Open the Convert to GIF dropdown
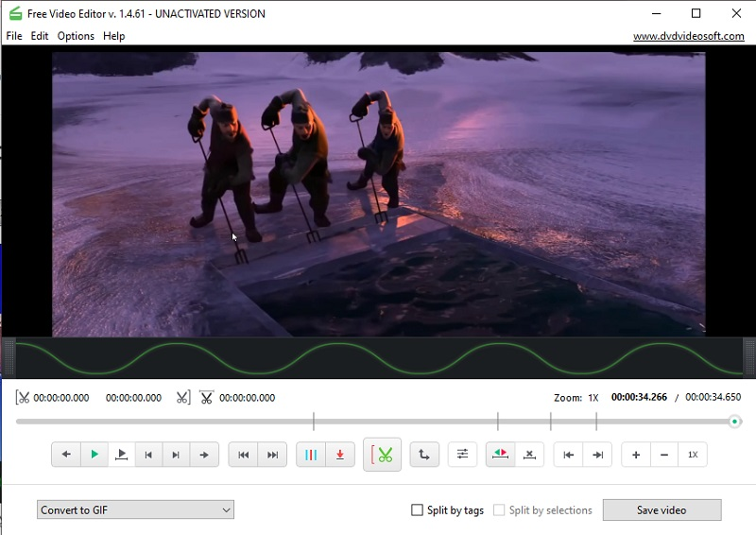This screenshot has width=756, height=535. click(135, 509)
